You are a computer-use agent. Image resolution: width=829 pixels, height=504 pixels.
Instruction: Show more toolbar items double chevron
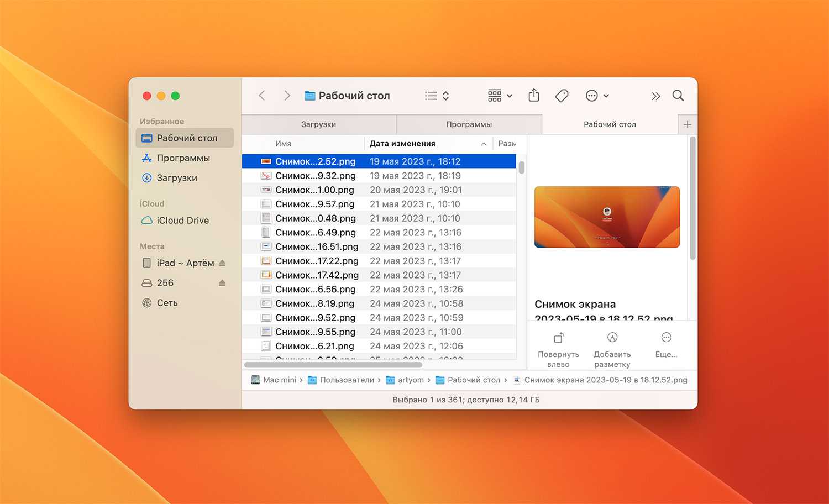pos(655,96)
